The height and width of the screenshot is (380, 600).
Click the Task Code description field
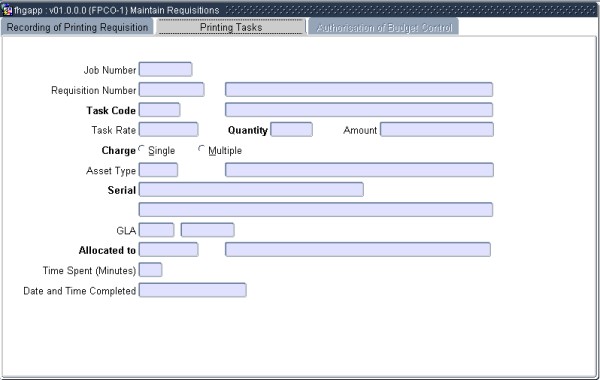[359, 110]
